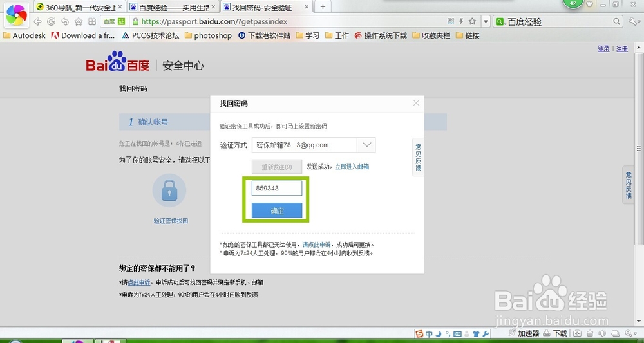Click the Baidu logo
This screenshot has width=644, height=343.
click(x=118, y=62)
